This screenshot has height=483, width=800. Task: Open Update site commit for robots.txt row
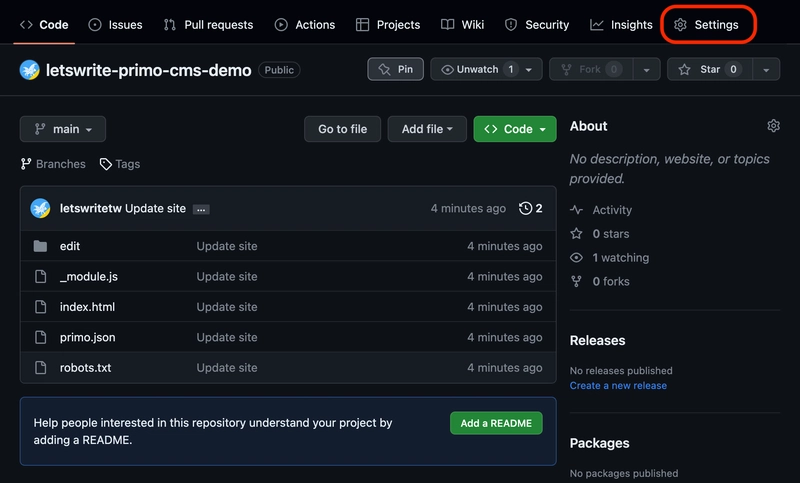point(227,367)
